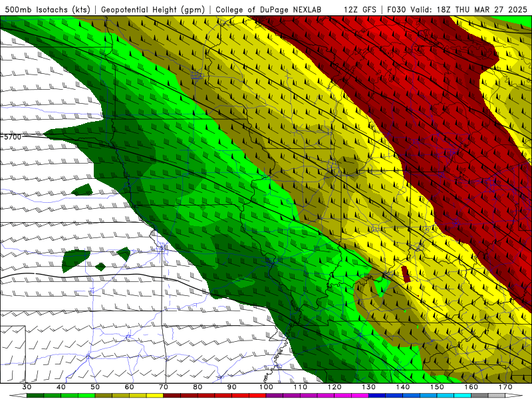Image resolution: width=532 pixels, height=399 pixels.
Task: Select the 110 tick label on the color scale
Action: click(301, 387)
